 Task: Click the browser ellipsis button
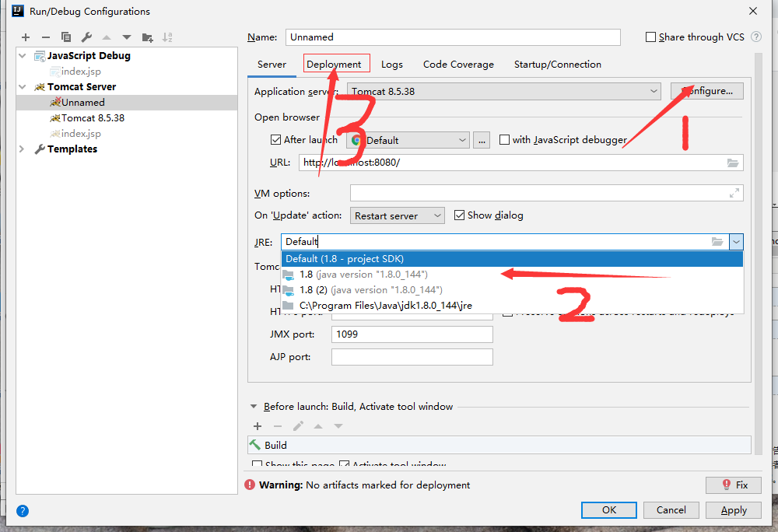click(482, 140)
